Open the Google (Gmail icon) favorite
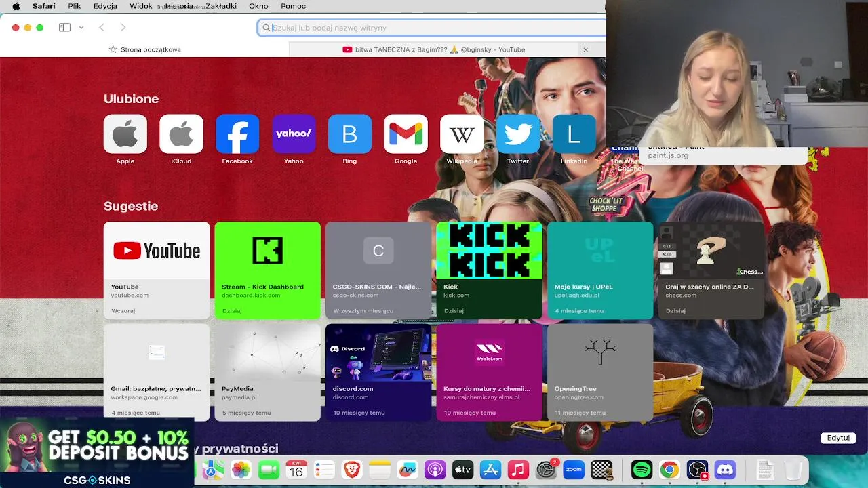Viewport: 868px width, 488px height. pyautogui.click(x=406, y=134)
